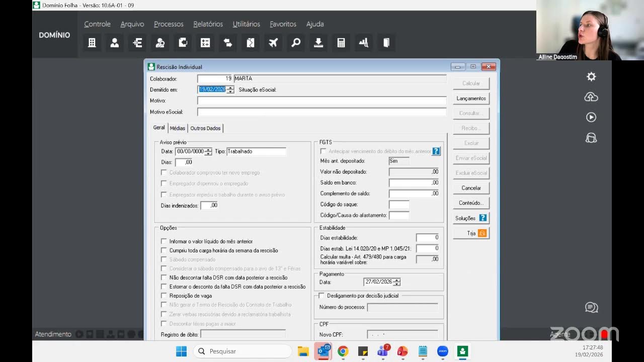Click the Colaborador code field
This screenshot has height=362, width=644.
215,78
